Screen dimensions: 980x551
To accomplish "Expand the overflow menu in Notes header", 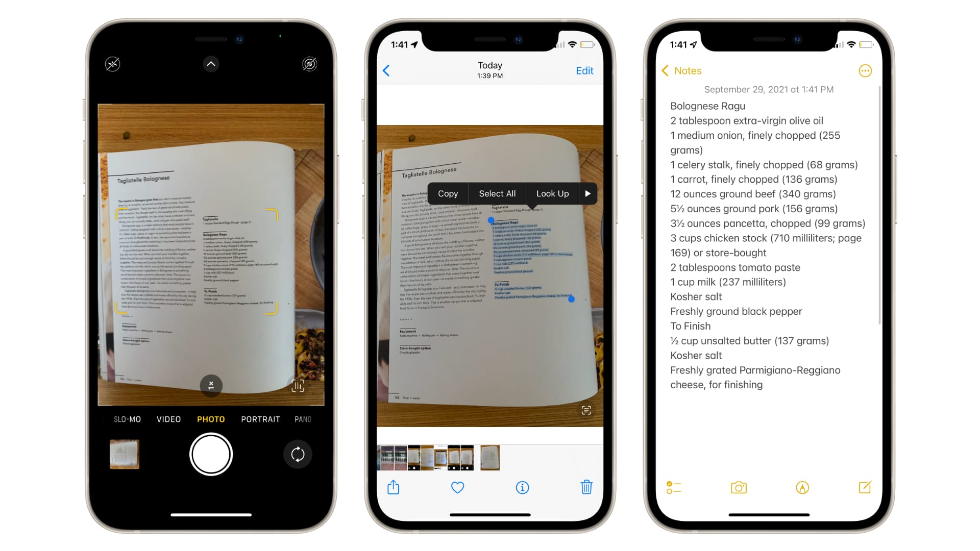I will pyautogui.click(x=865, y=70).
